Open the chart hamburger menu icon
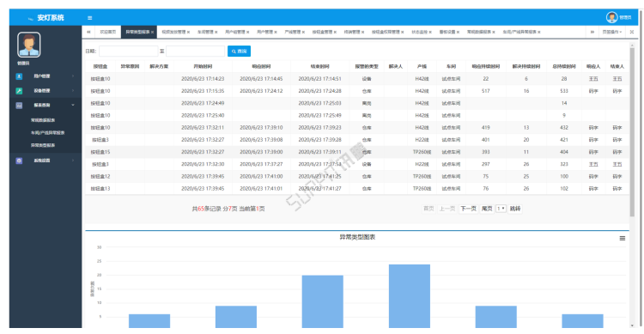Screen dimensions: 644x334 (x=623, y=239)
